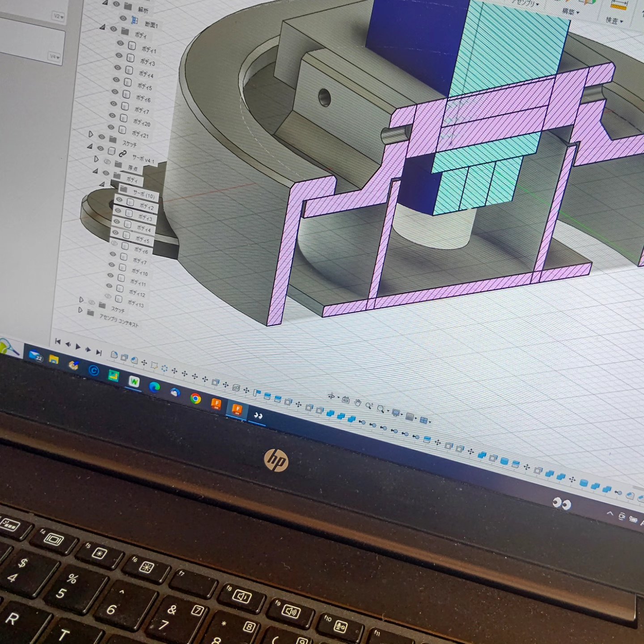Screen dimensions: 644x644
Task: Select ボディ1 in the browser tree
Action: coord(149,50)
